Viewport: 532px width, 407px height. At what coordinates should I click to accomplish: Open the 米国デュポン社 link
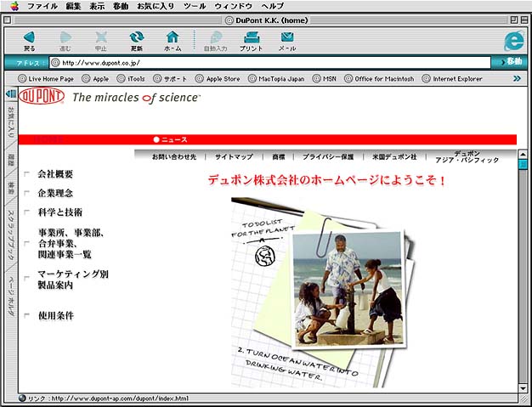coord(394,157)
